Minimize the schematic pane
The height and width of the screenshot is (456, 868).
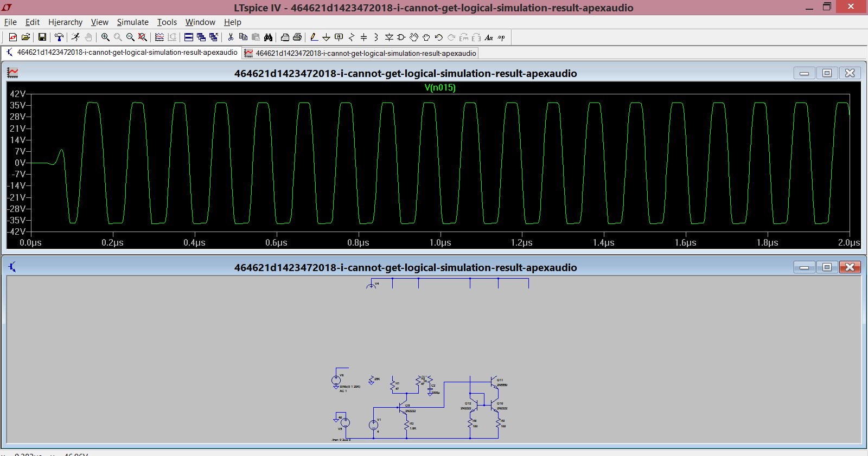[x=804, y=267]
